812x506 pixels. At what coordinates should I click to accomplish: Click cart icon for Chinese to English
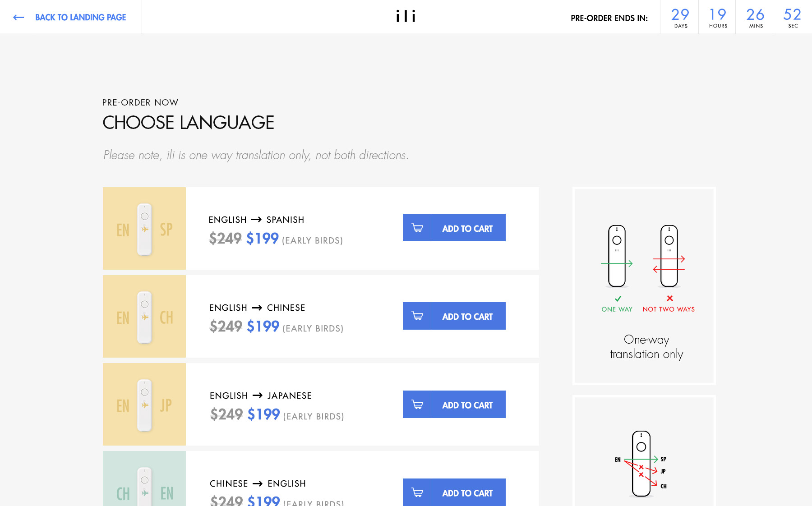click(417, 492)
